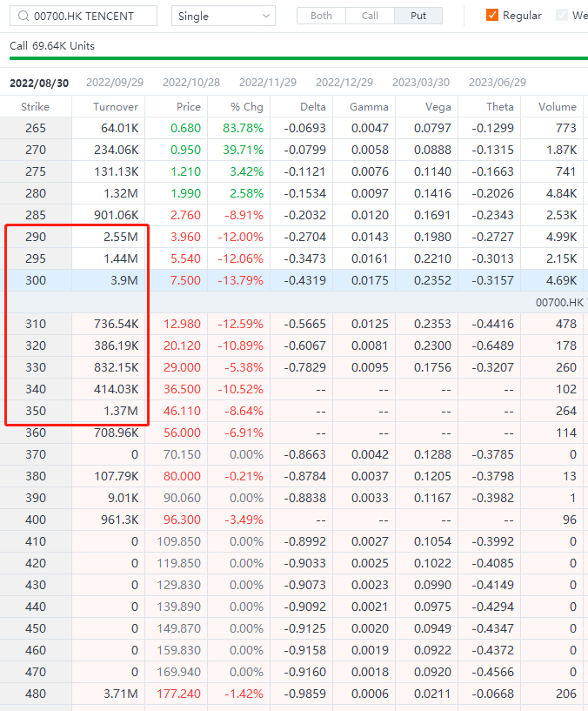
Task: Click price 96.300 of strike 400
Action: click(182, 520)
